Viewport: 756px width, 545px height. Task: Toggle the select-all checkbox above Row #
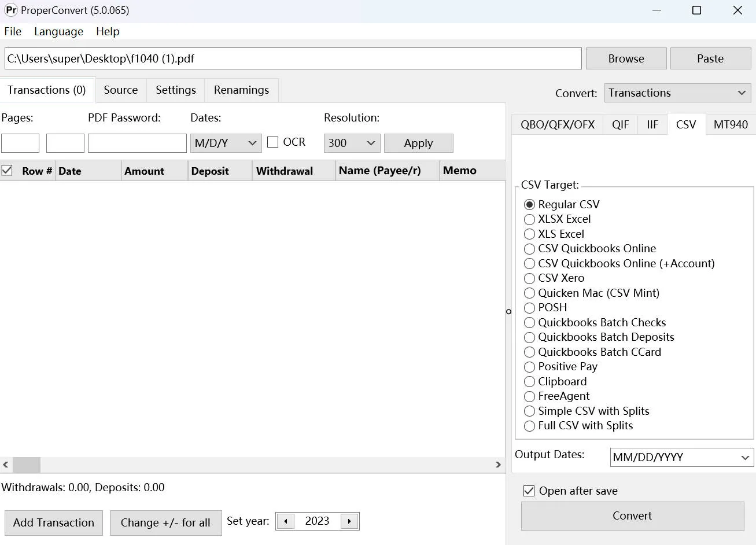[x=8, y=170]
